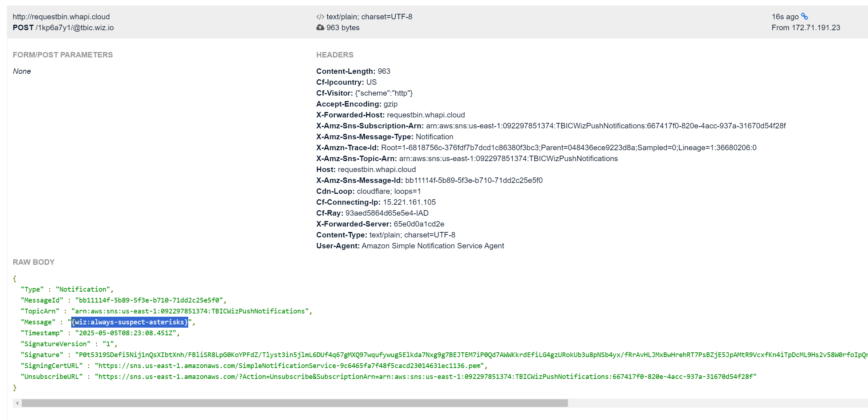Screen dimensions: 868x420
Task: Click the left arrow of the horizontal scrollbar
Action: [17, 403]
